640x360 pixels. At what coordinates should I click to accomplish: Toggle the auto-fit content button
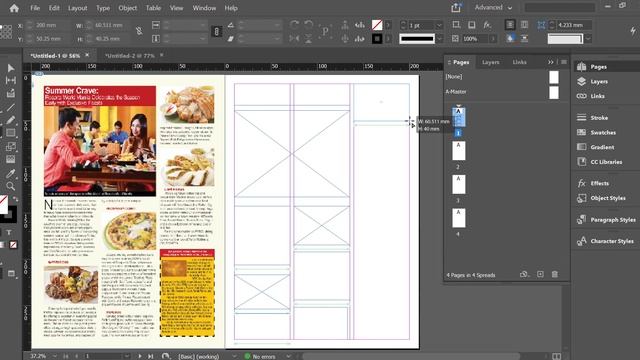point(542,25)
